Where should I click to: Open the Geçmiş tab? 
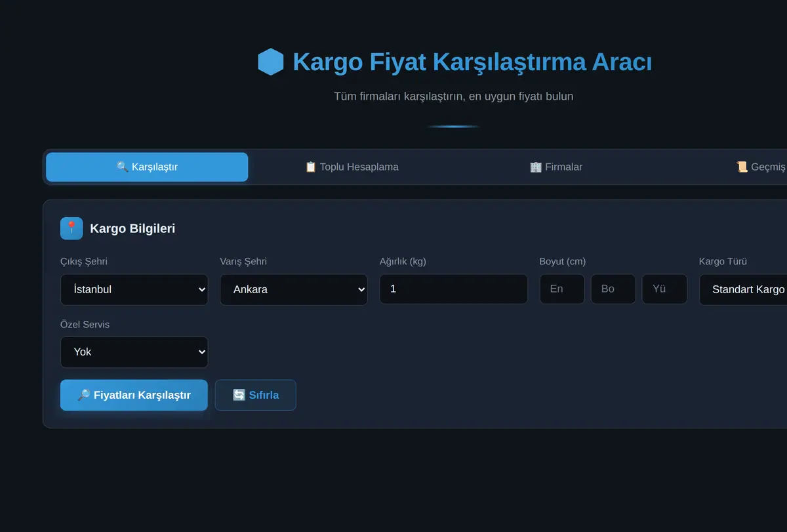pos(761,167)
